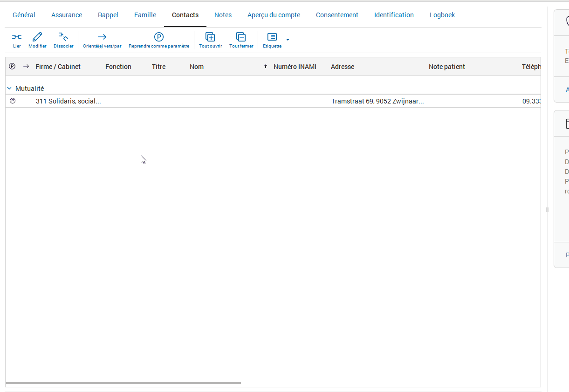
Task: Click the P parameter column header icon
Action: click(x=12, y=66)
